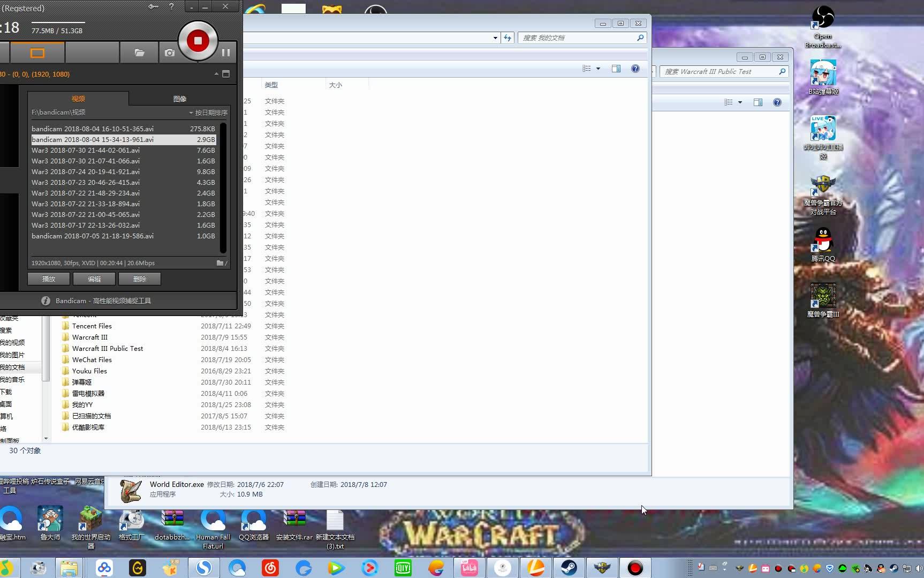Open the 按日期排序 sort dropdown
The image size is (924, 578).
[208, 112]
